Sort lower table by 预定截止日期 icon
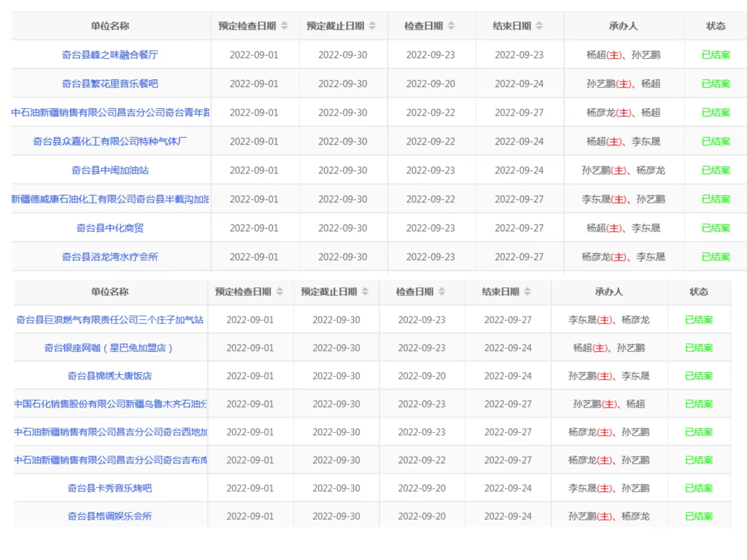The image size is (747, 560). 365,291
